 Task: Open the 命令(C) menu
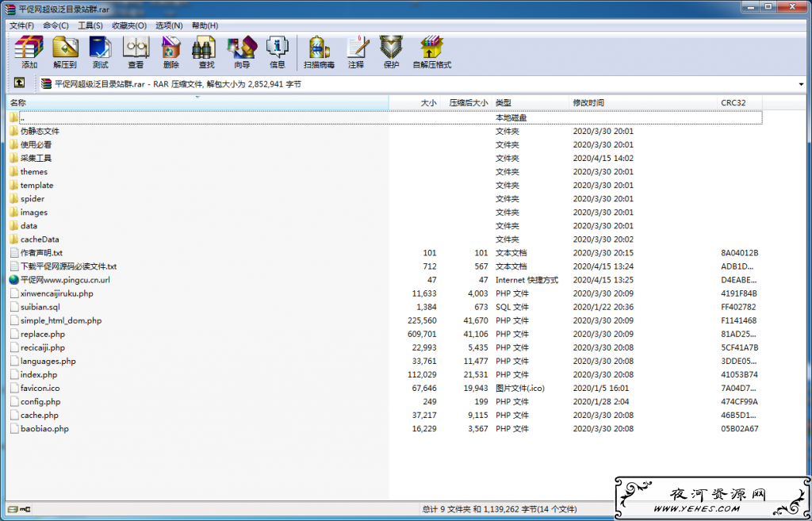(56, 25)
